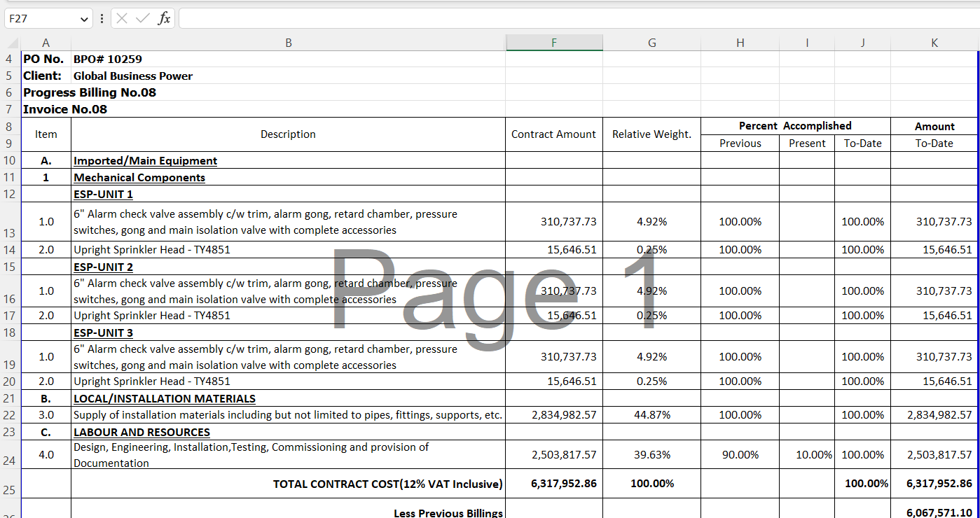Select "Upright Sprinkler Head - TY4851" in row 14

click(x=288, y=249)
